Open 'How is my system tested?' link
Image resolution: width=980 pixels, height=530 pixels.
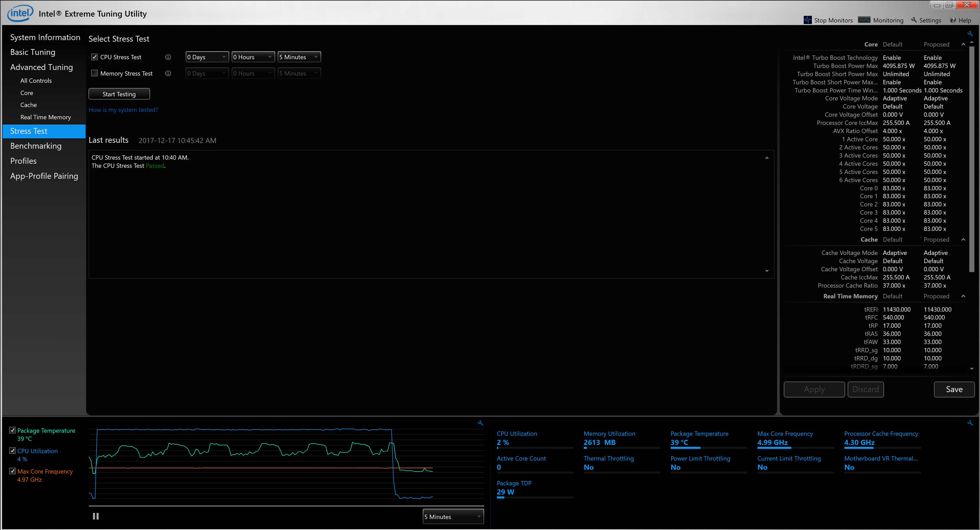click(123, 110)
